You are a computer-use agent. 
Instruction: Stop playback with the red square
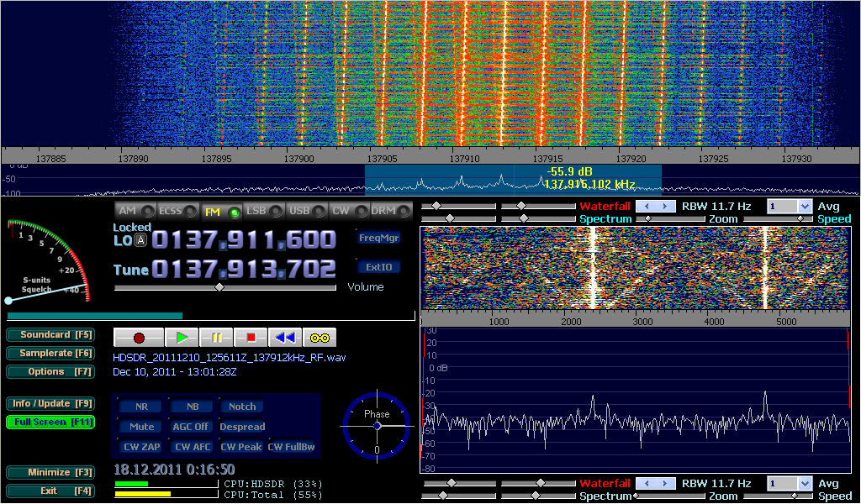[x=251, y=338]
